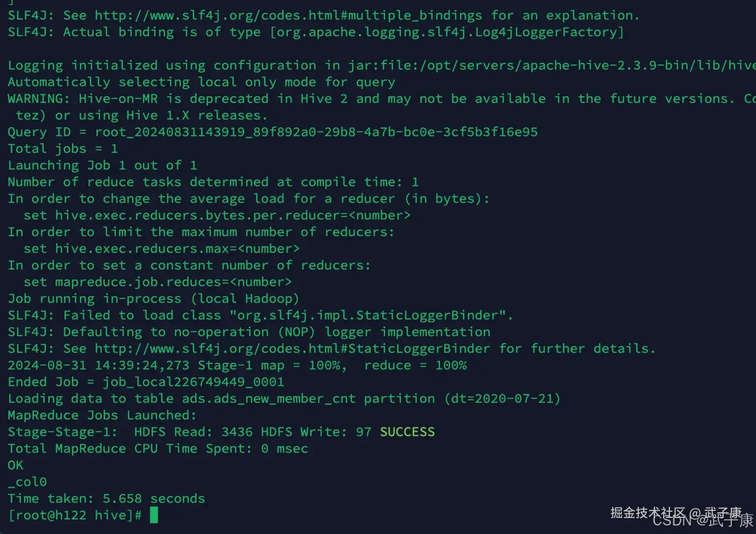
Task: Click the 'set mapreduce.job.reduces=<number>' line
Action: tap(157, 282)
